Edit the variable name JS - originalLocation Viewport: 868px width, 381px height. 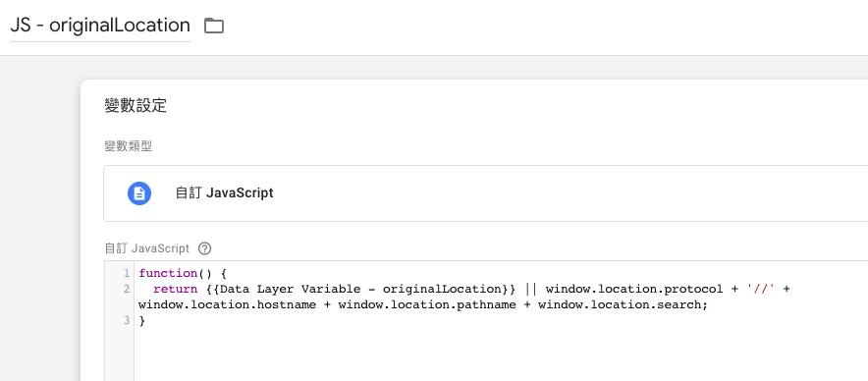click(x=100, y=26)
